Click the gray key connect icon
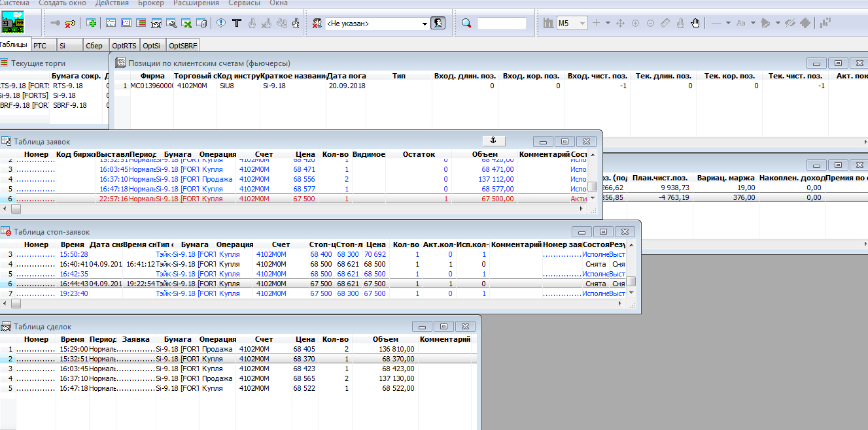This screenshot has width=868, height=430. (56, 24)
